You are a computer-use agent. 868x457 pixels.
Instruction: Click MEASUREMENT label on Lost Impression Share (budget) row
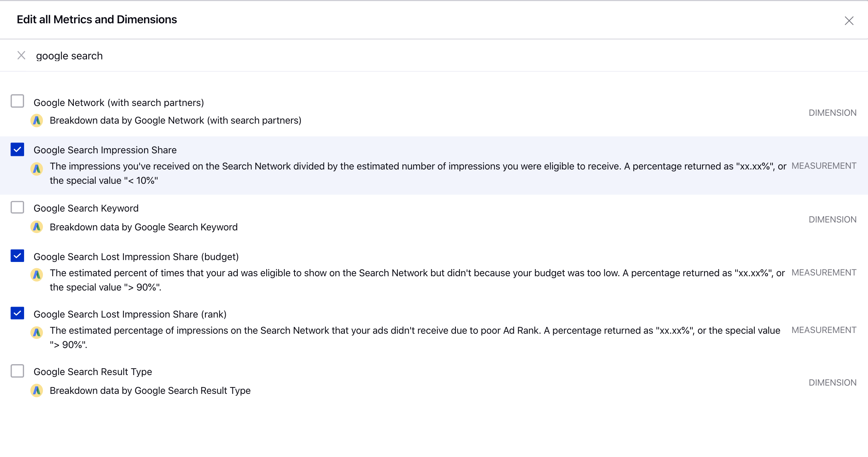click(x=824, y=272)
